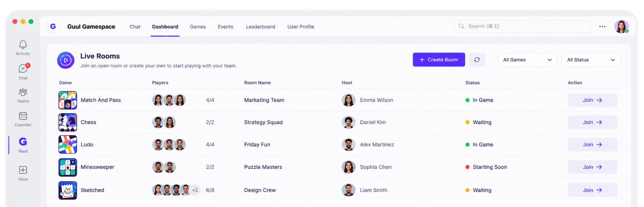The height and width of the screenshot is (207, 644).
Task: Click the Ludo game icon
Action: (67, 144)
